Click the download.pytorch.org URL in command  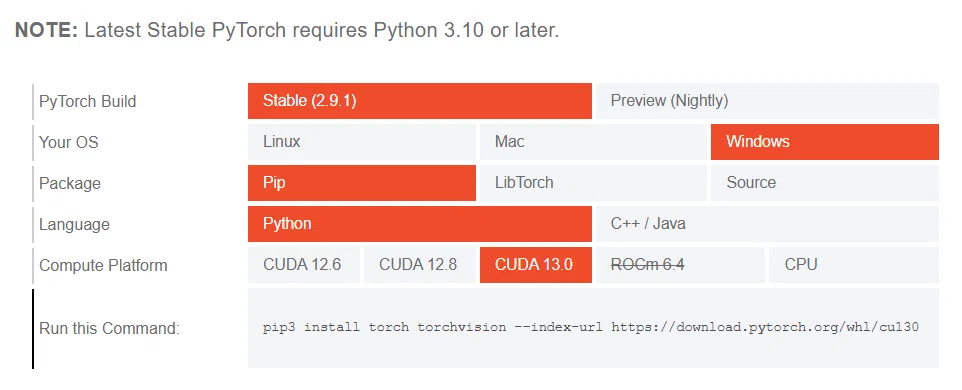point(765,327)
